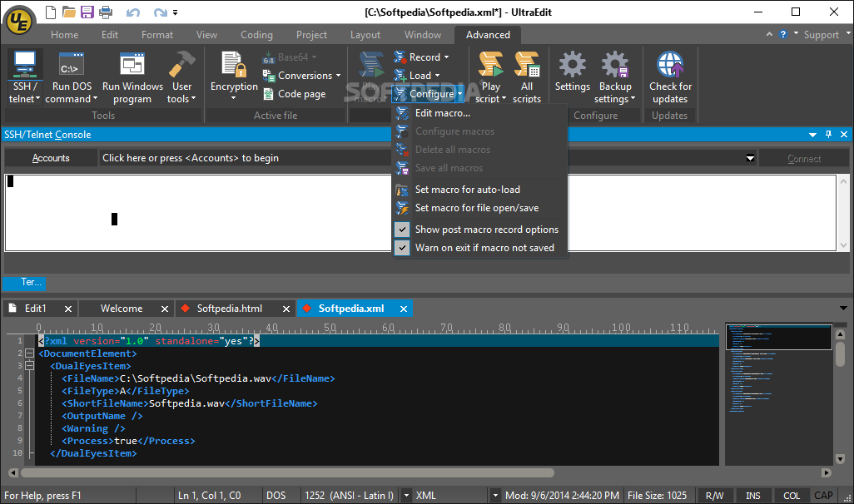Open Encryption options

click(234, 77)
